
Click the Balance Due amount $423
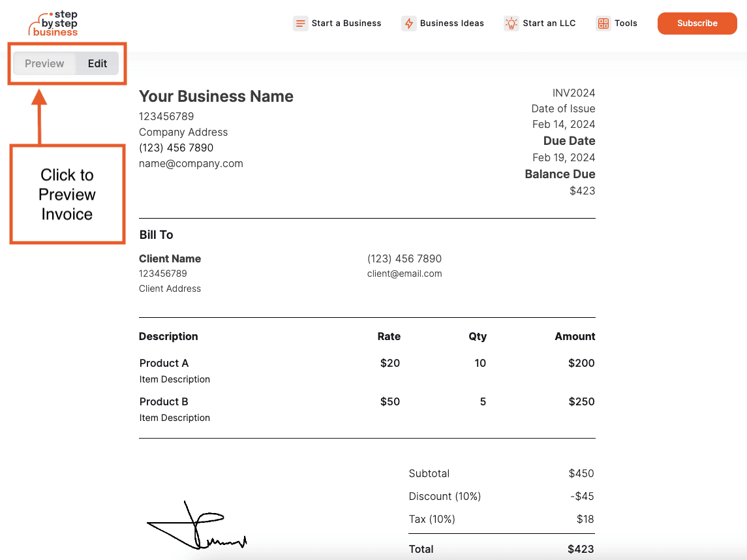[582, 191]
